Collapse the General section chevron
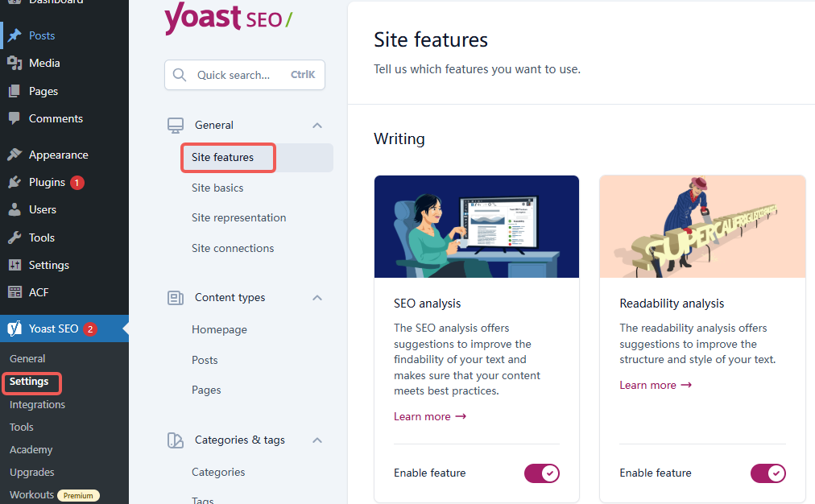815x504 pixels. [x=317, y=126]
